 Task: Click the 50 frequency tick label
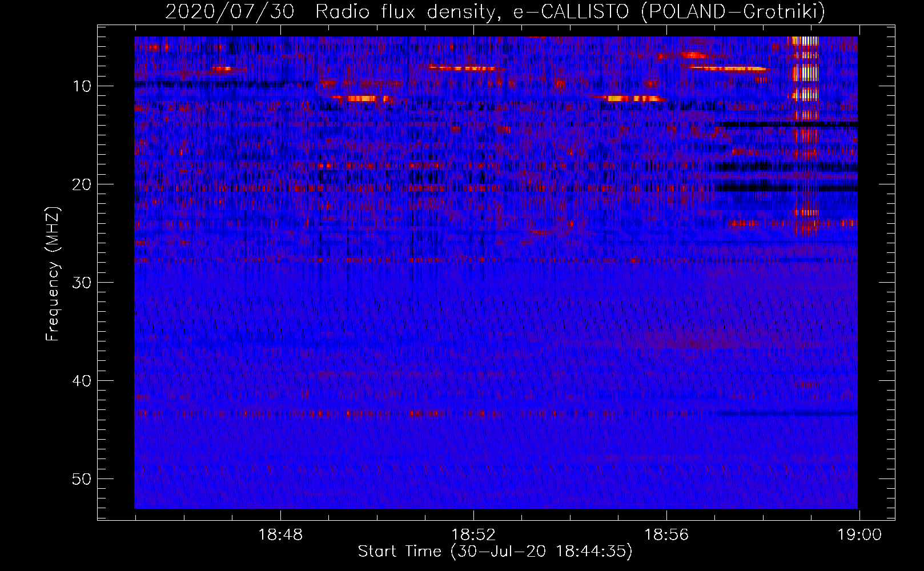[82, 479]
